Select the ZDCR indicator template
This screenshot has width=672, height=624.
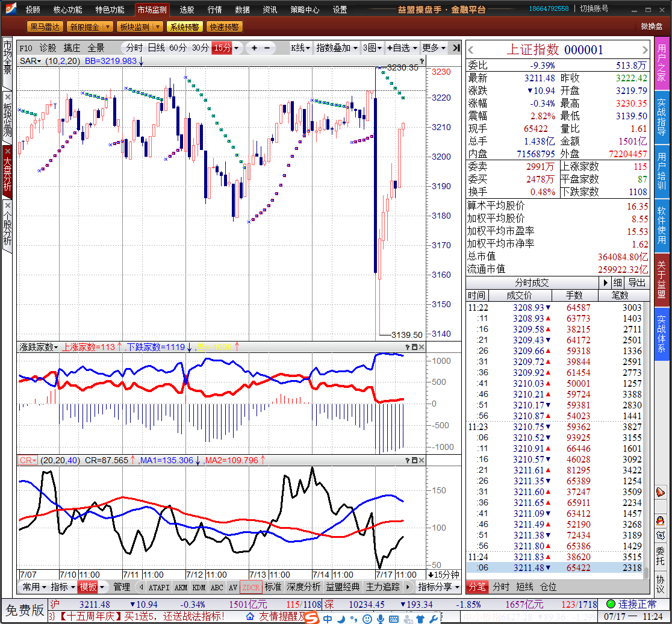[250, 587]
